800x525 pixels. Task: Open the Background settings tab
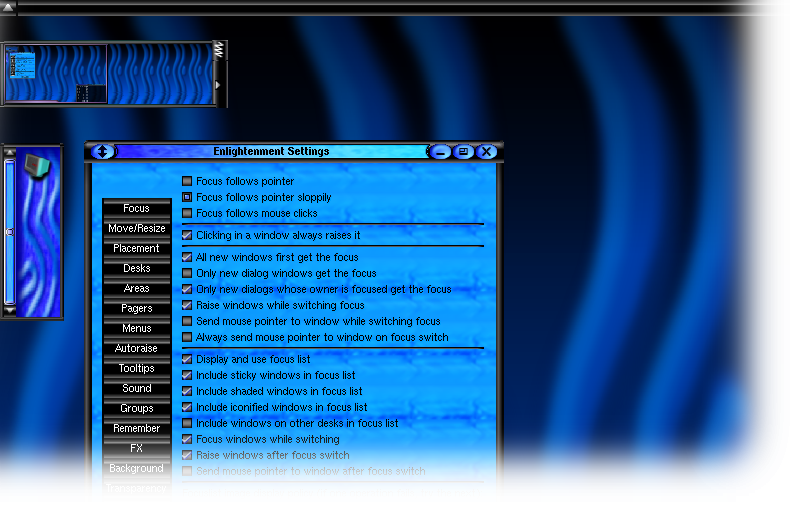pyautogui.click(x=136, y=468)
